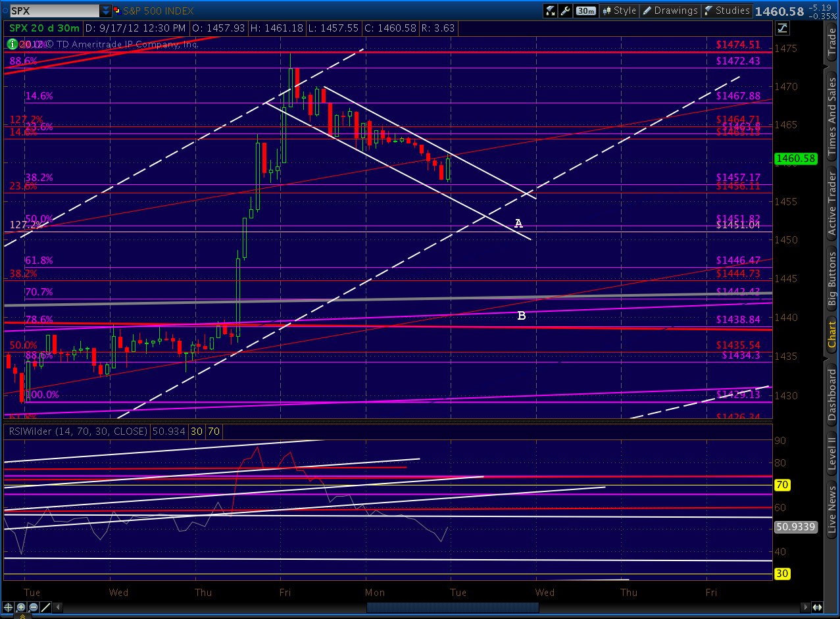Viewport: 840px width, 619px height.
Task: Open the quick study flask icon
Action: (x=550, y=11)
